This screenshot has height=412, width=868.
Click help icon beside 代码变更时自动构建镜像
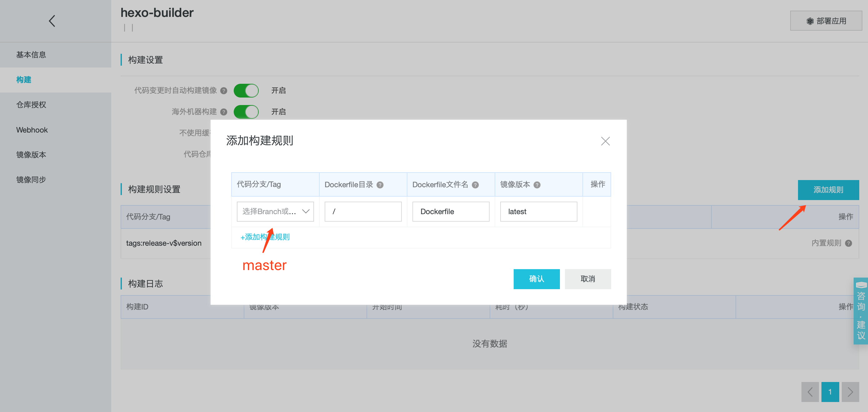[x=223, y=91]
